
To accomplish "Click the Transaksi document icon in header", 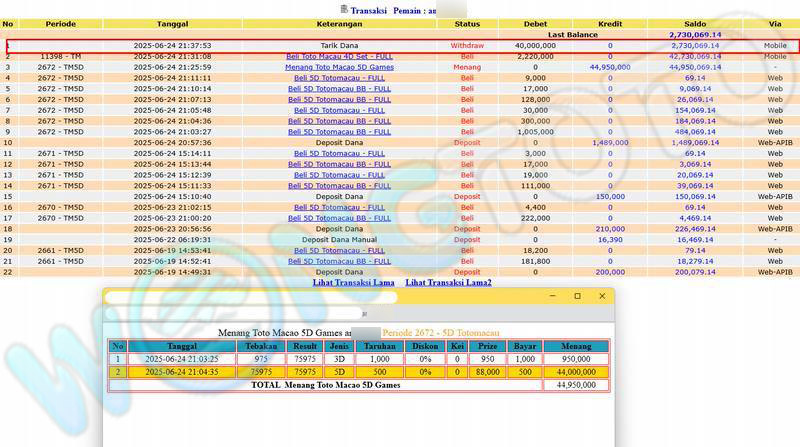I will click(345, 9).
